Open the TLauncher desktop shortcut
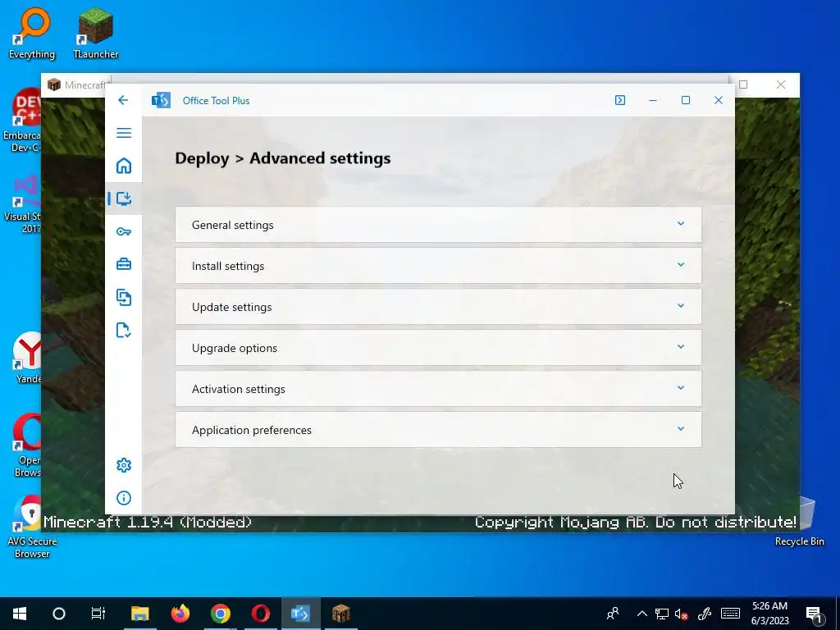 click(x=96, y=33)
